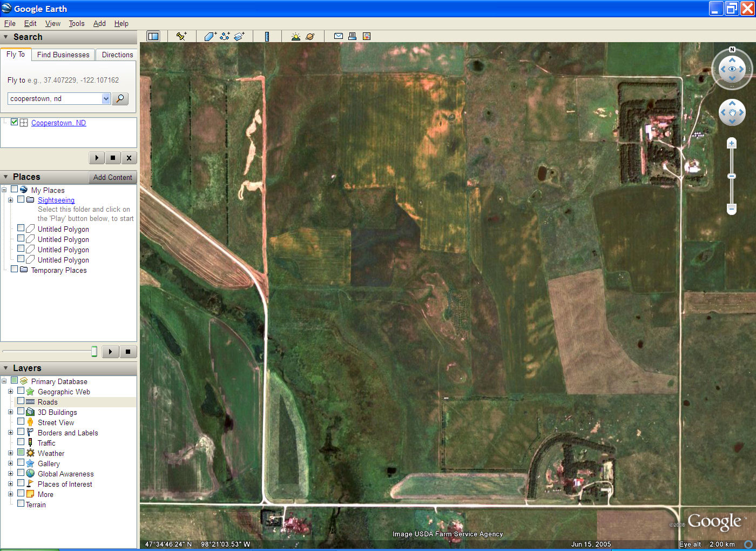Add a placemark with the pushpin icon
756x551 pixels.
point(181,36)
